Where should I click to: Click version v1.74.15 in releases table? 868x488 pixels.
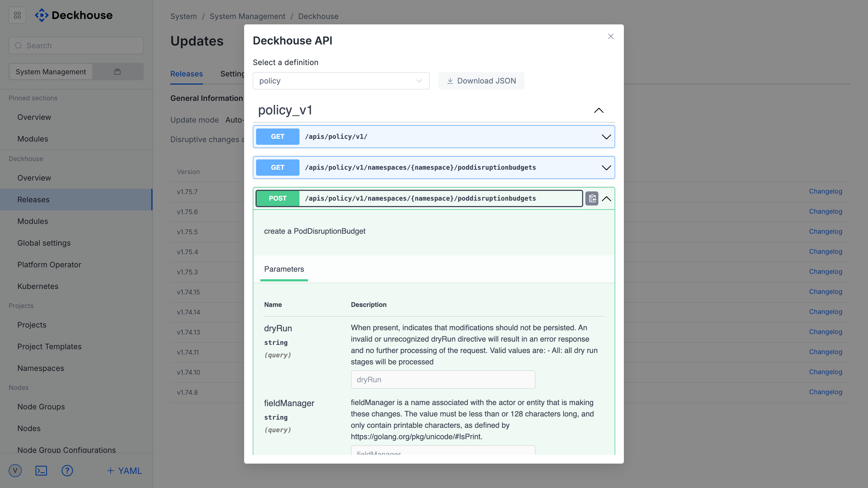(188, 292)
